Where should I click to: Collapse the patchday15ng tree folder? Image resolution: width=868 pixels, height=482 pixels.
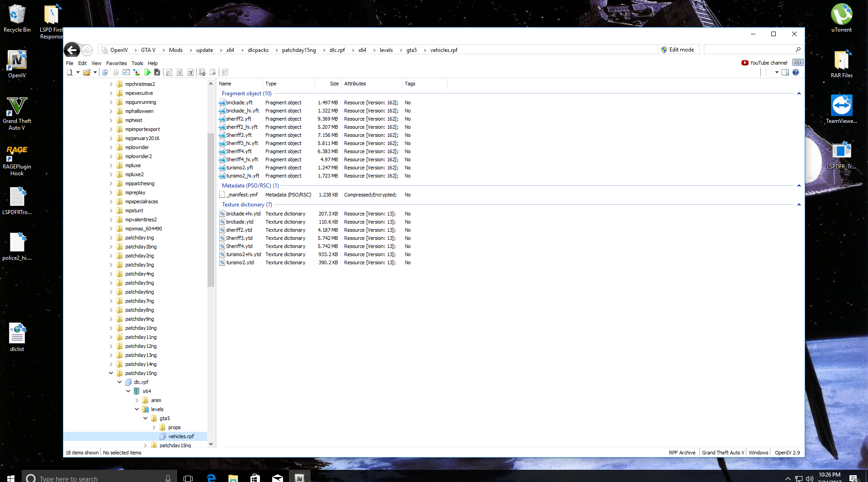[111, 373]
